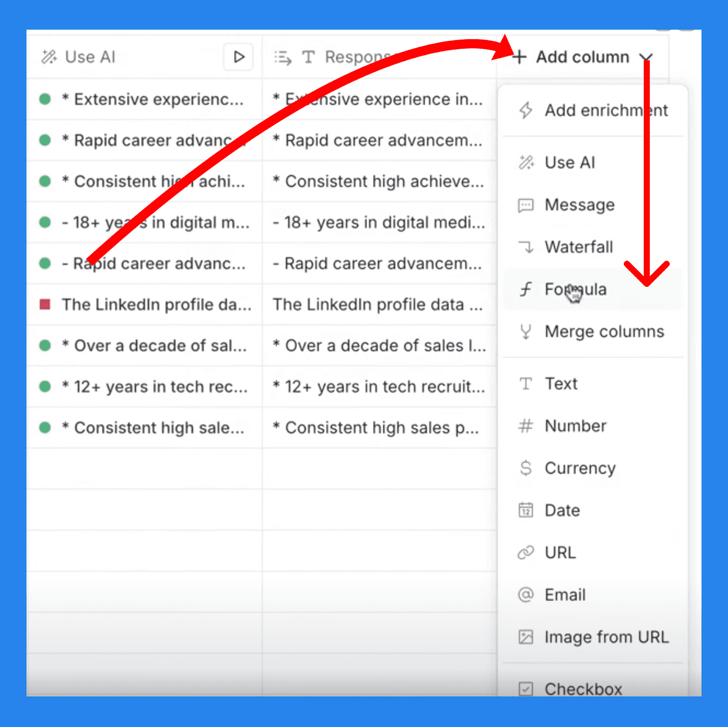Select Response cell '* Consistent high sales p...'
Viewport: 728px width, 727px height.
379,428
